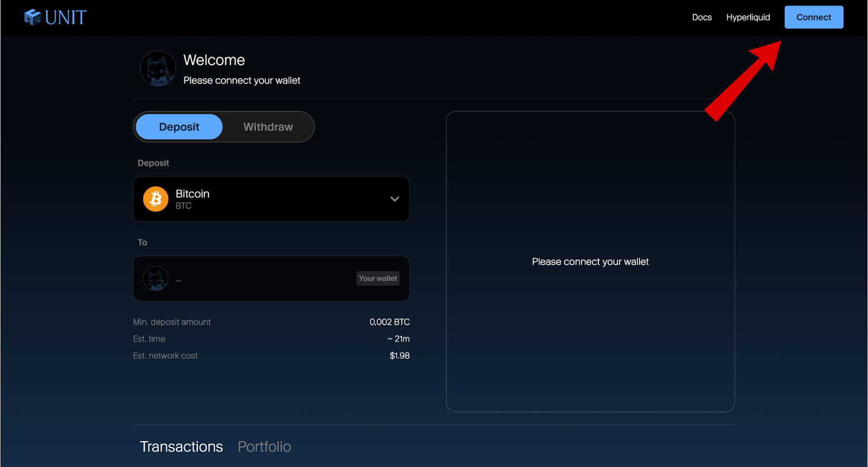Click the Your wallet badge
Viewport: 868px width, 467px height.
[x=378, y=278]
